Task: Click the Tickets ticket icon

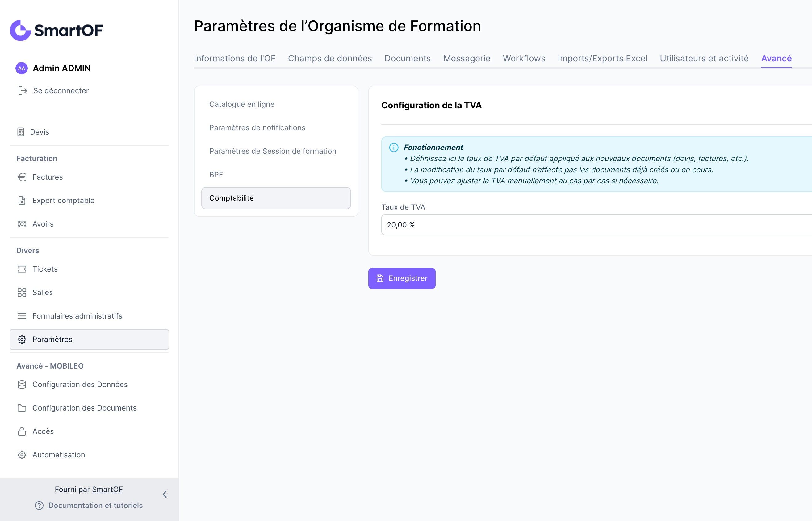Action: click(22, 269)
